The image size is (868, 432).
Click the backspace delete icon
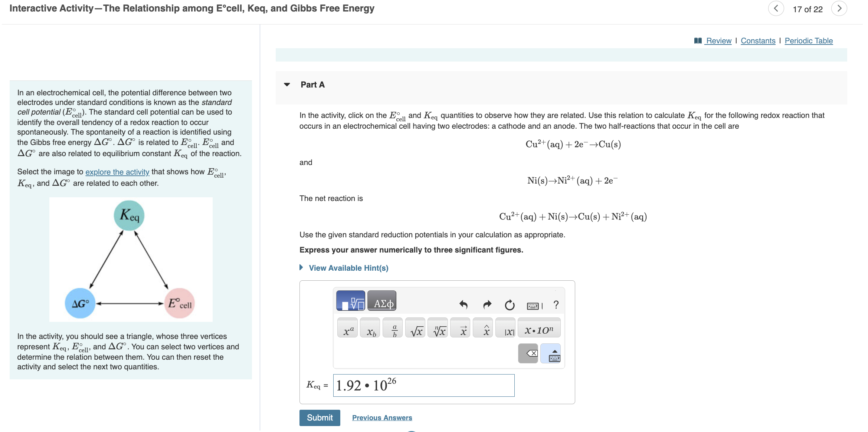[528, 353]
